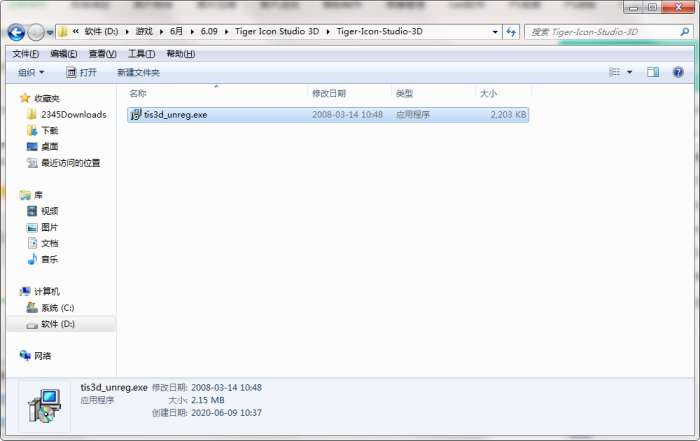Click the 2,203 KB size cell
This screenshot has width=700, height=441.
[508, 115]
